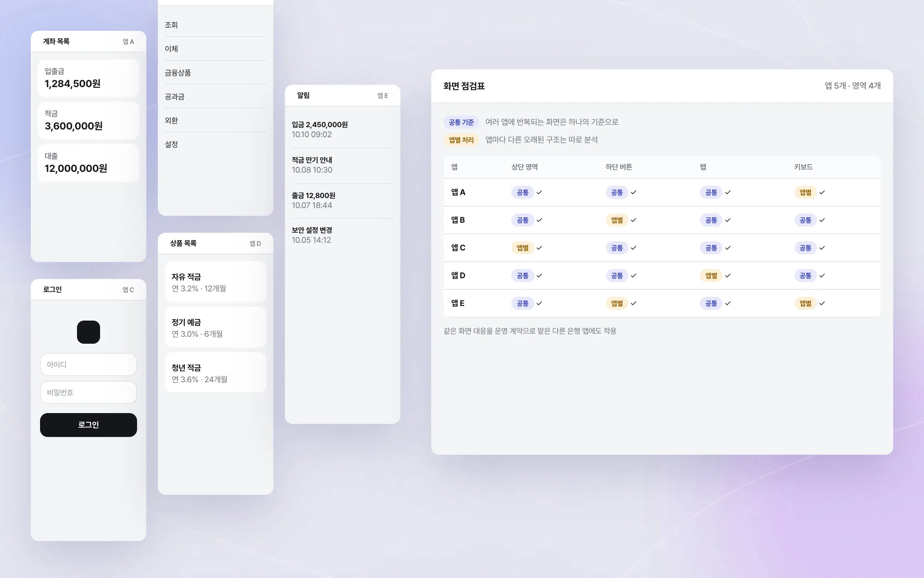The image size is (924, 578).
Task: Click checkmark beside 앱 A 키보드 앱별
Action: coord(822,192)
